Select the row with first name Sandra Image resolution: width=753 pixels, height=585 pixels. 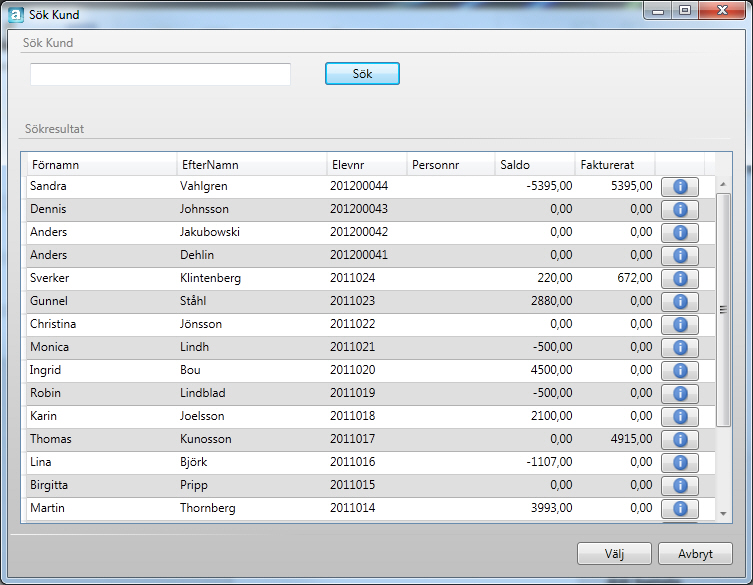pos(370,186)
